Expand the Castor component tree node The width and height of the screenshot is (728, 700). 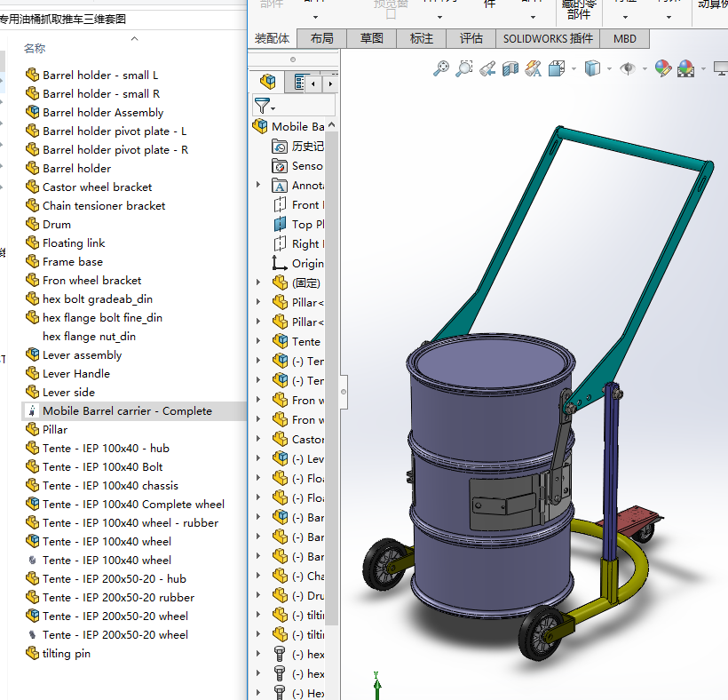pyautogui.click(x=258, y=440)
